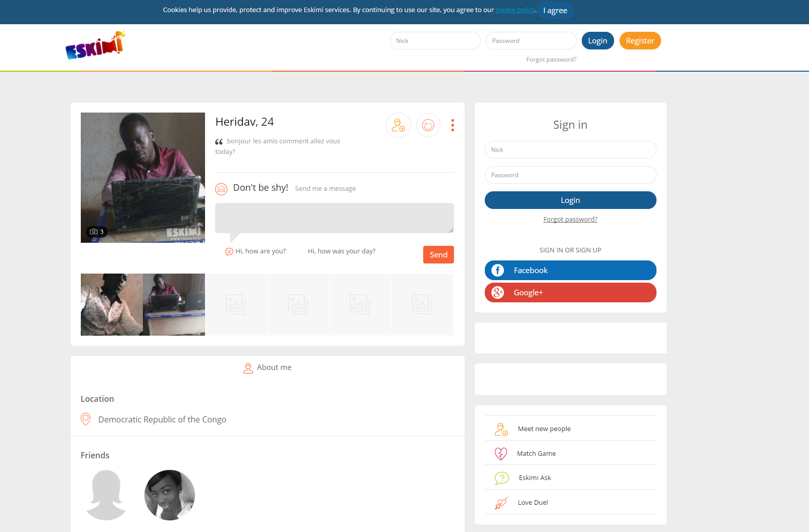Screen dimensions: 809x532
Task: Select the 'Hi, how are you?' quick reply
Action: tap(261, 251)
